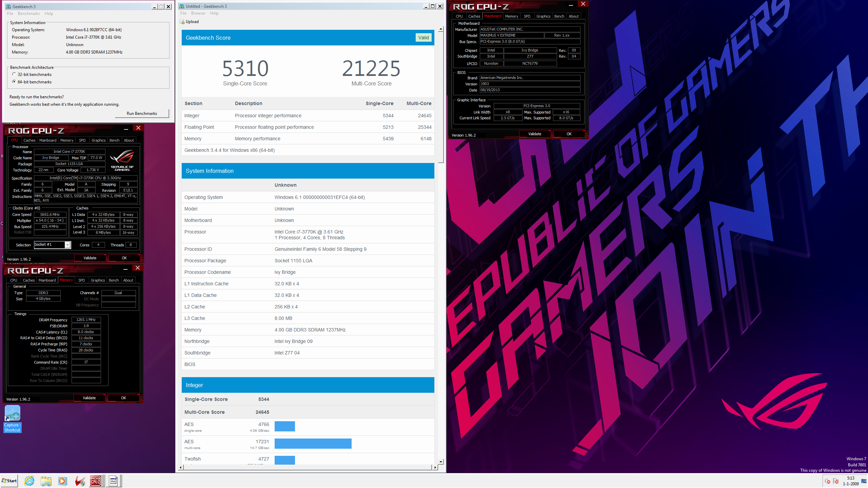Click the Upload button label
This screenshot has height=488, width=868.
(192, 22)
